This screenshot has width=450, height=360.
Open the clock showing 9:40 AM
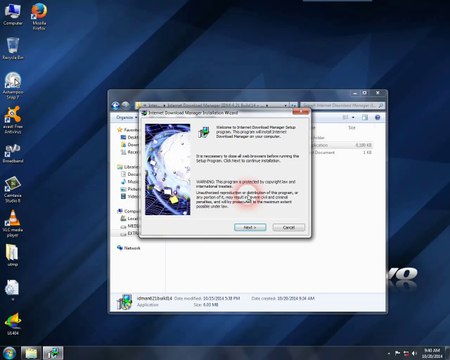point(432,353)
